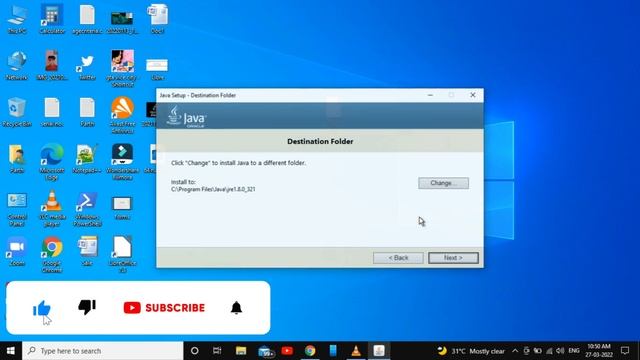Click the Java logo in the setup header

(x=186, y=117)
